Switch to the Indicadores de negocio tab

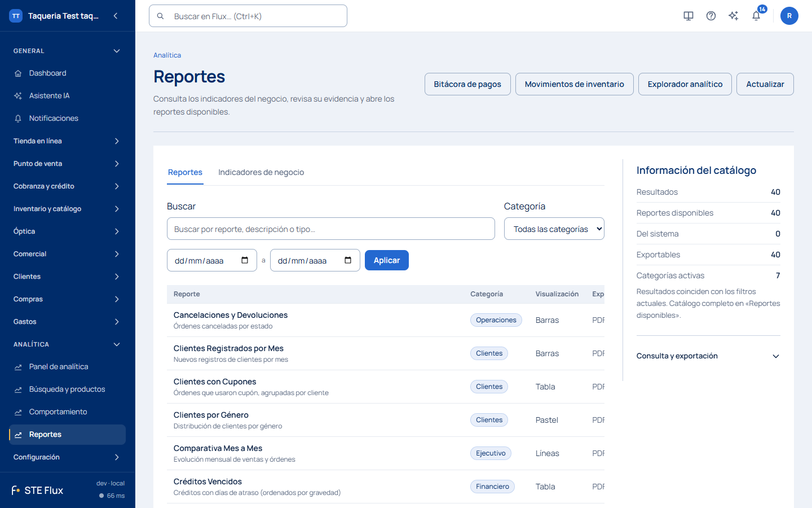coord(261,172)
